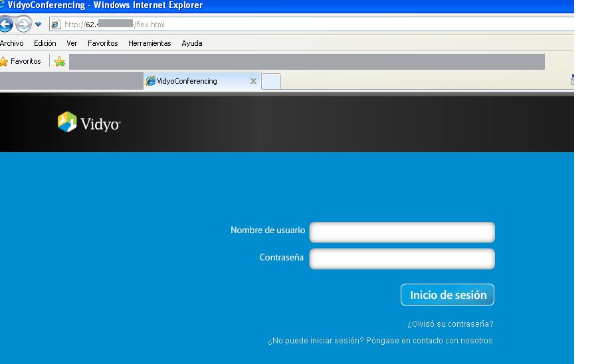602x364 pixels.
Task: Follow the ¿Olvidó su contraseña? link
Action: pyautogui.click(x=450, y=325)
